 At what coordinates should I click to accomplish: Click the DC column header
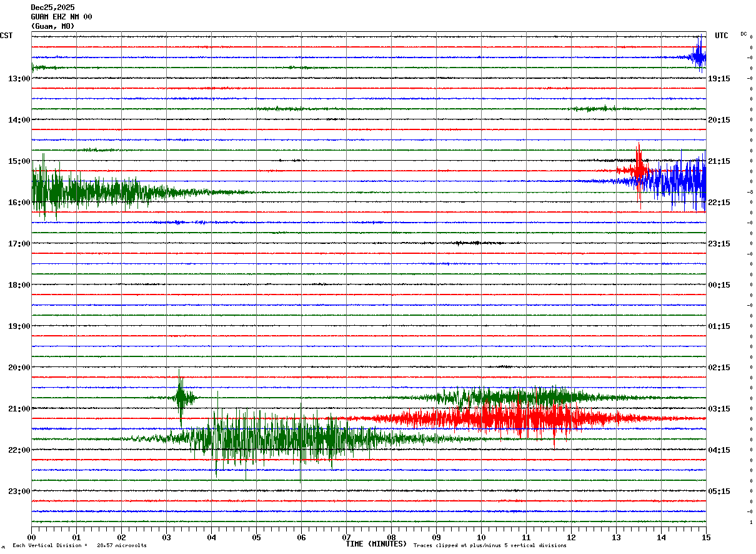pyautogui.click(x=744, y=34)
